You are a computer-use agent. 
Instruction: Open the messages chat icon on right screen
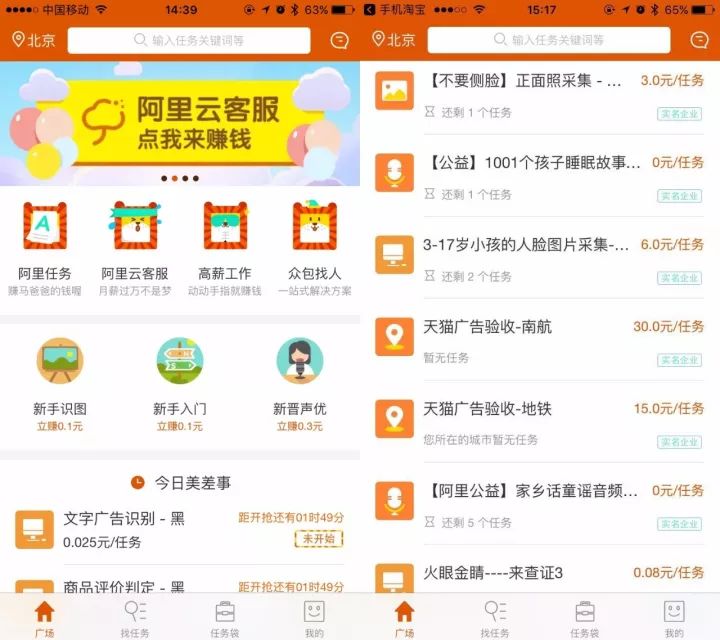point(699,40)
